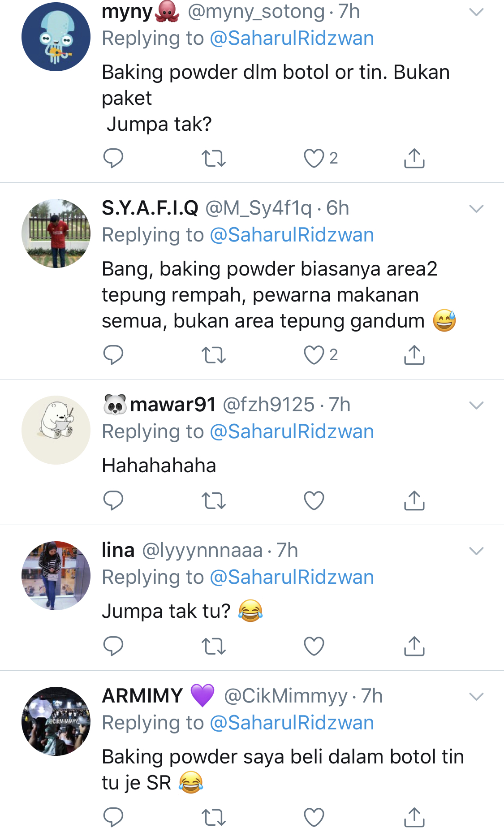Retweet S.Y.A.F.I.Q's tweet
This screenshot has width=504, height=832.
point(214,355)
